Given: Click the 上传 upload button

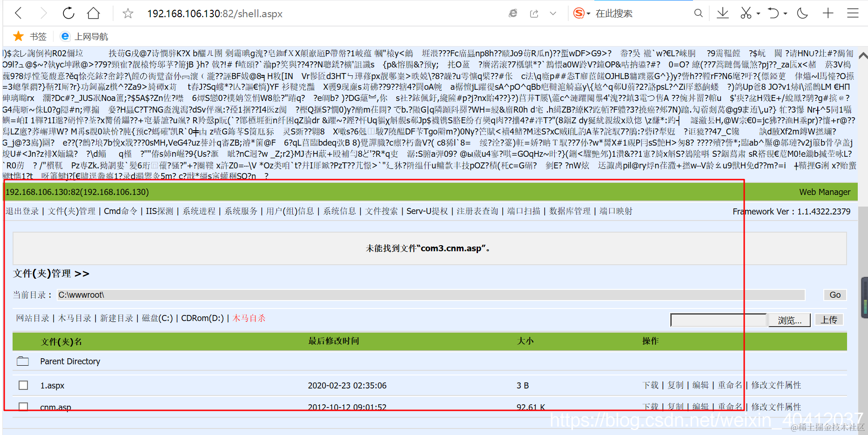Looking at the screenshot, I should 829,320.
